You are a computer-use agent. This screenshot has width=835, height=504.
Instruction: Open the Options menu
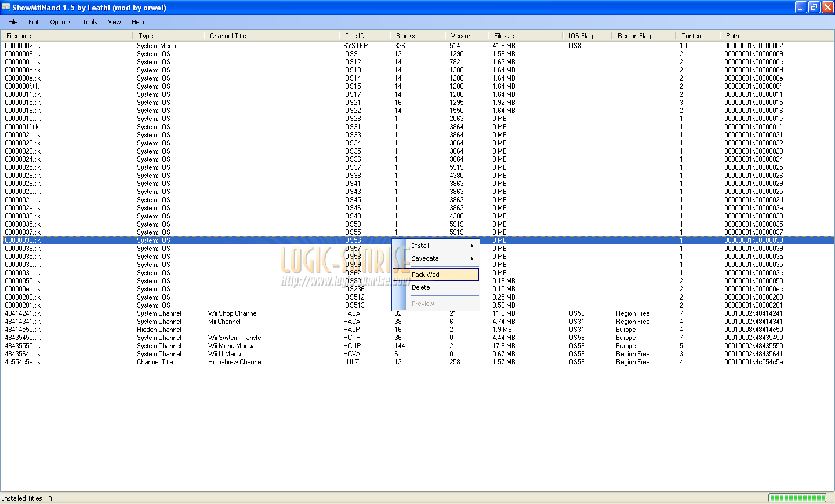(x=61, y=22)
